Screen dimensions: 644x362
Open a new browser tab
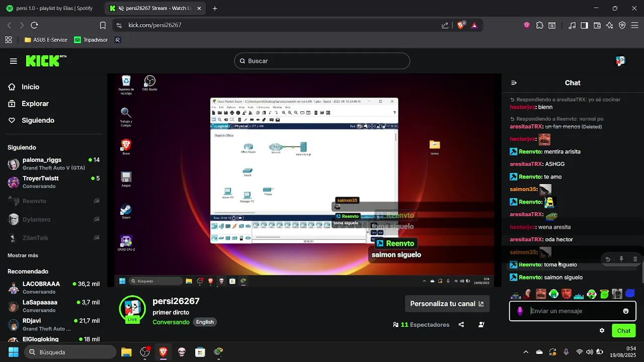click(215, 9)
